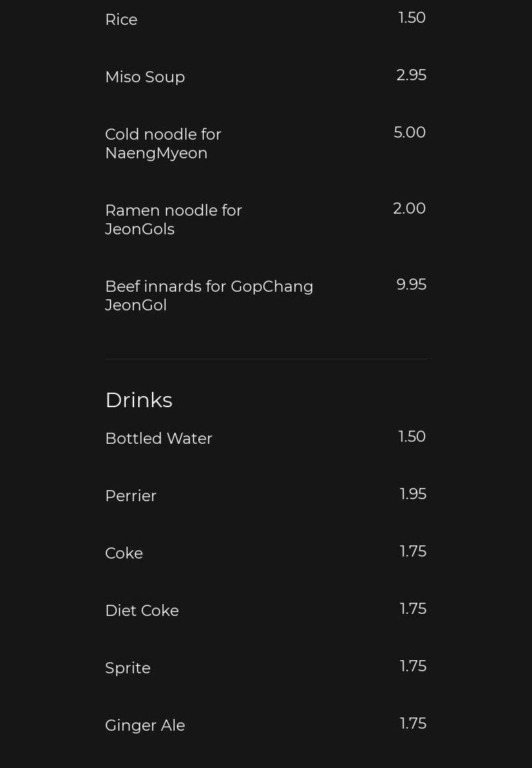Click the 2.00 ramen noodle price
The width and height of the screenshot is (532, 768).
409,208
